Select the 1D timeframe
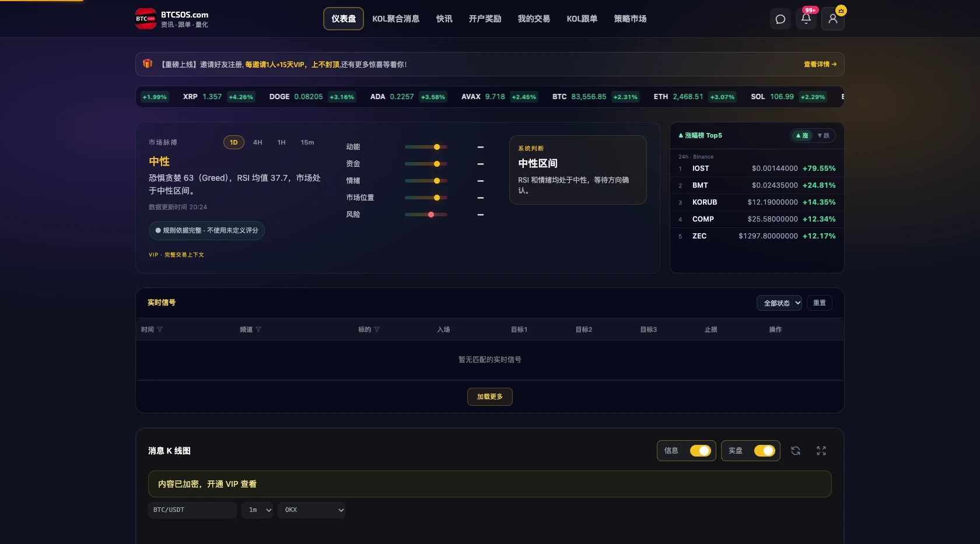Image resolution: width=980 pixels, height=544 pixels. point(234,142)
